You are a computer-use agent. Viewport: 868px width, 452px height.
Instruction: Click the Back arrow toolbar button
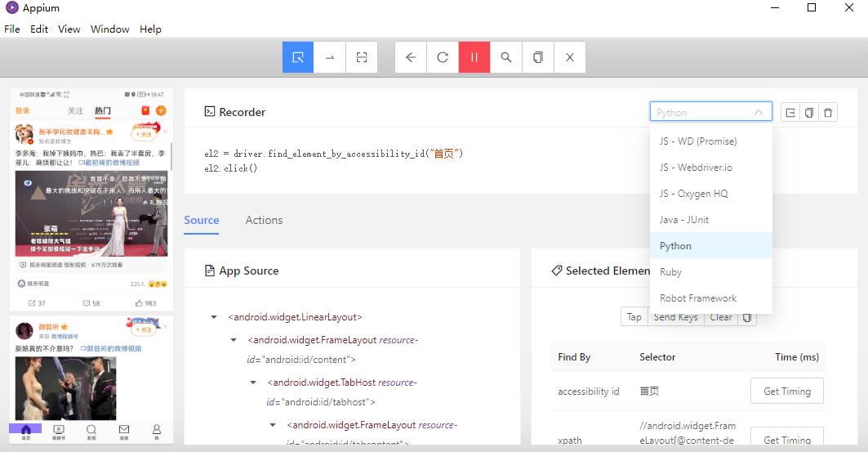tap(411, 57)
